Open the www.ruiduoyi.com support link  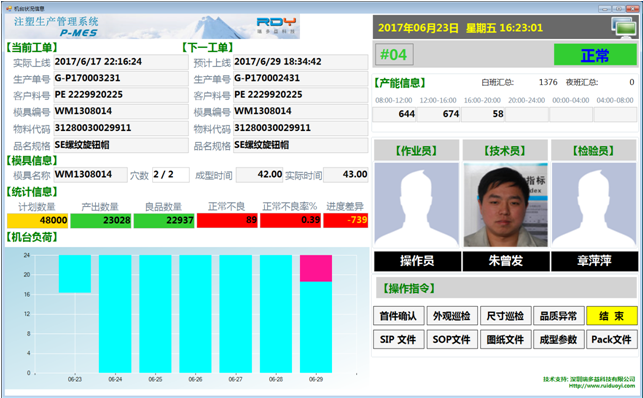[602, 386]
